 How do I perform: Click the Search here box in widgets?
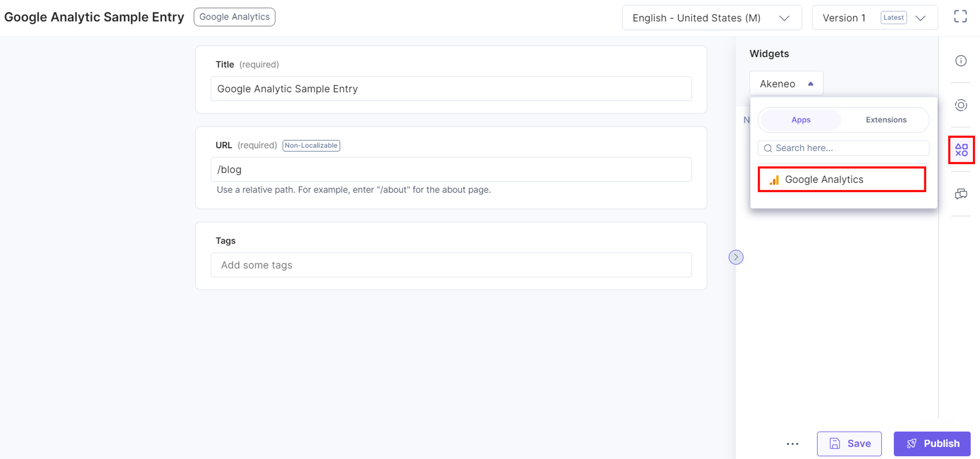coord(843,148)
